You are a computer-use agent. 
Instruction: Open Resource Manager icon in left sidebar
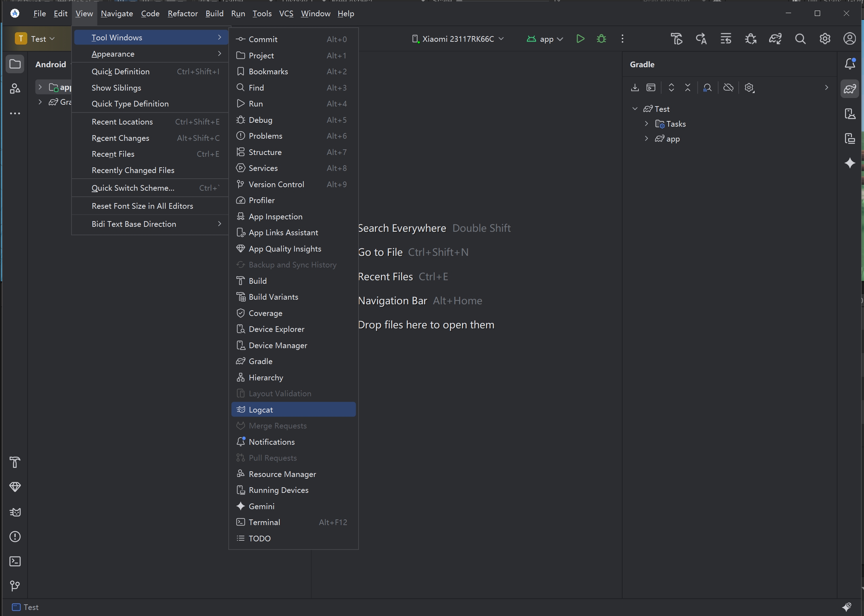15,89
